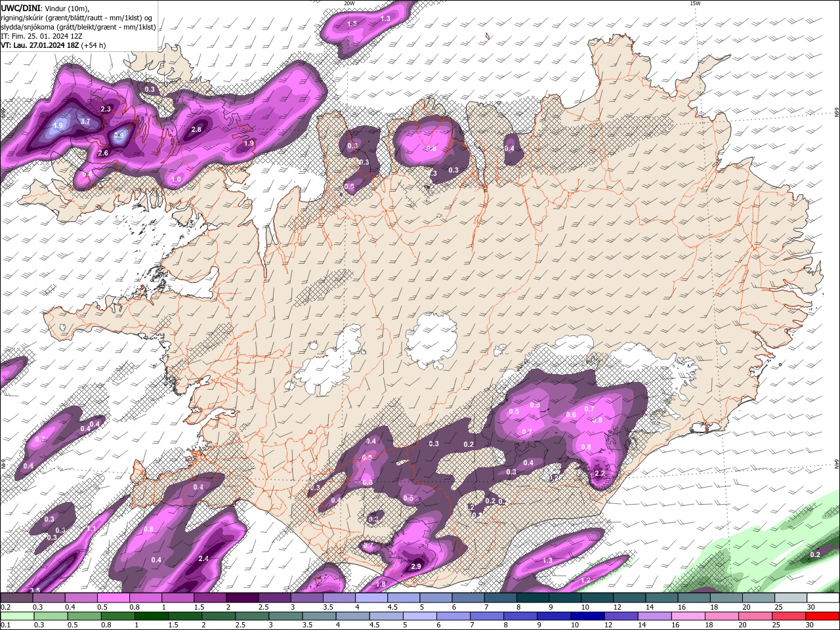Click the upper-row legend swatch between 16 and 18
840x630 pixels.
(x=694, y=598)
